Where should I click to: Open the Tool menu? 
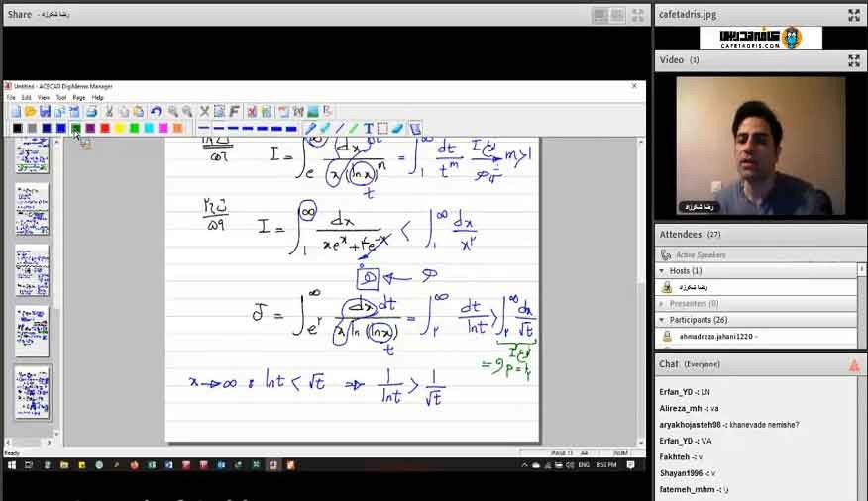60,98
